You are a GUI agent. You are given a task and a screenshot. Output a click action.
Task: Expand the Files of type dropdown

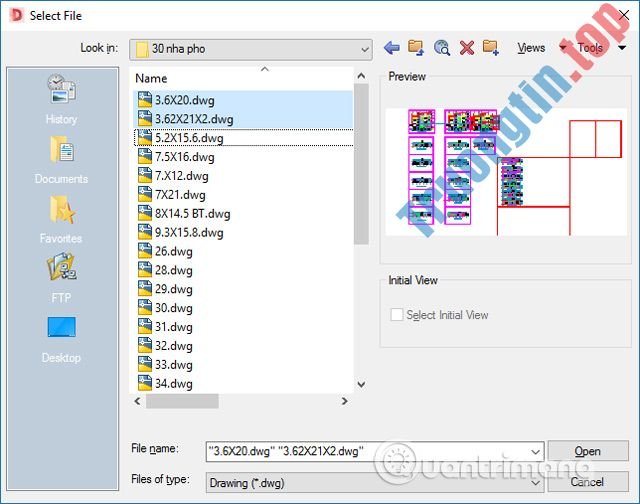click(535, 483)
